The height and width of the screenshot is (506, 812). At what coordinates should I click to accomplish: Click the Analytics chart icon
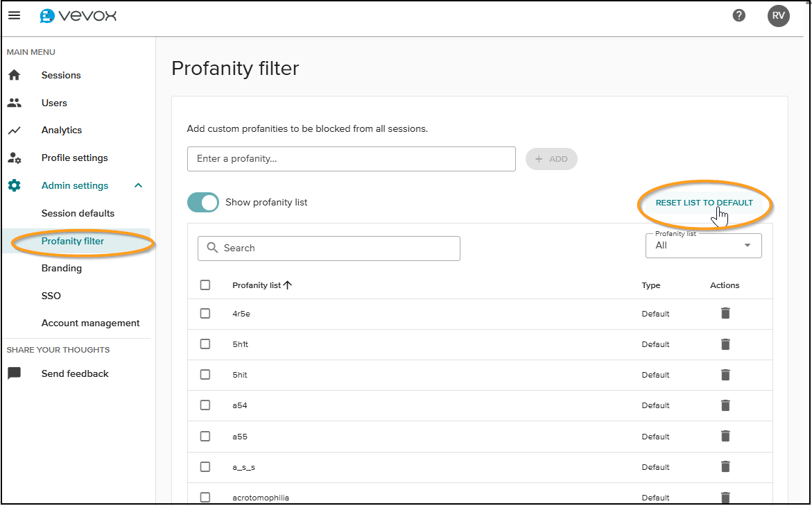[x=15, y=130]
